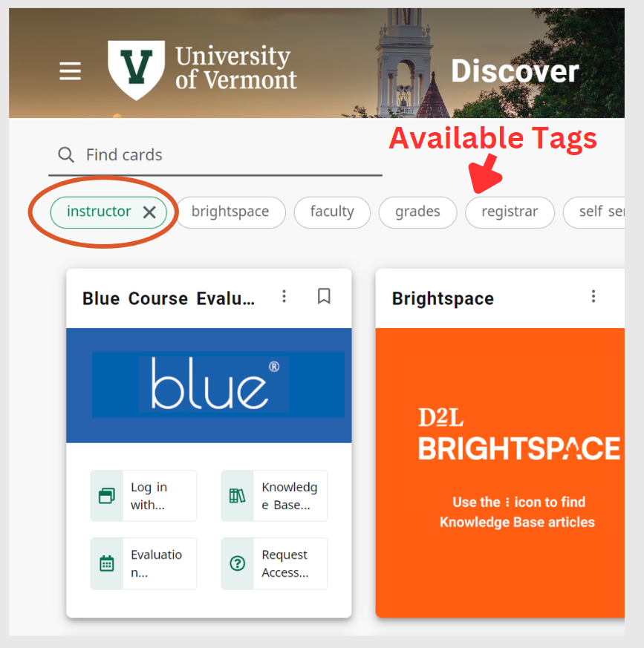The height and width of the screenshot is (648, 644).
Task: Filter by the self service tag
Action: click(594, 212)
